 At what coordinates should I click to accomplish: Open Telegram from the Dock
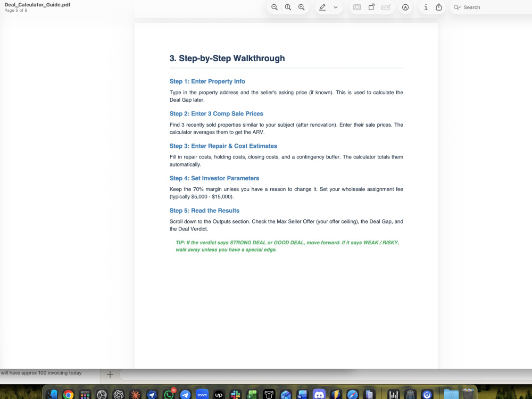[185, 395]
